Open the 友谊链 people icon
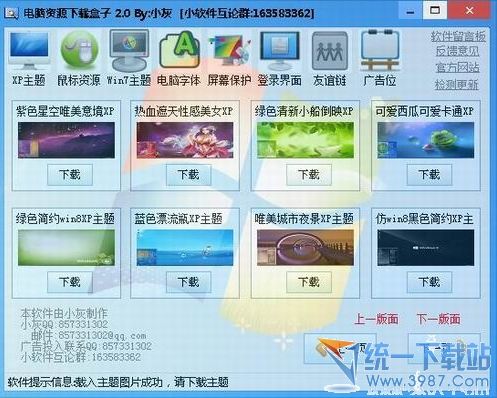The width and height of the screenshot is (497, 398). (x=330, y=51)
